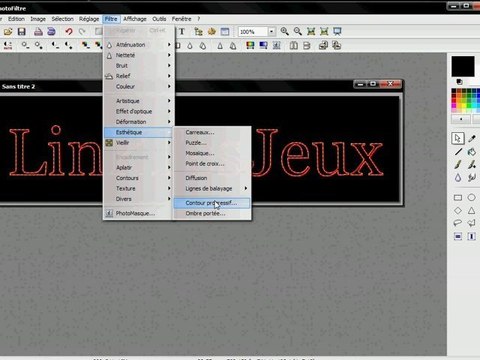The width and height of the screenshot is (480, 360).
Task: Choose the rhombus selection shape
Action: (x=458, y=211)
